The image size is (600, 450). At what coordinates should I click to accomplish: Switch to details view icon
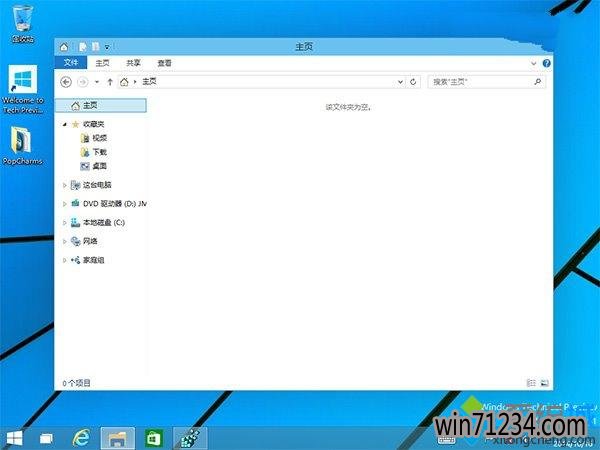pyautogui.click(x=531, y=383)
